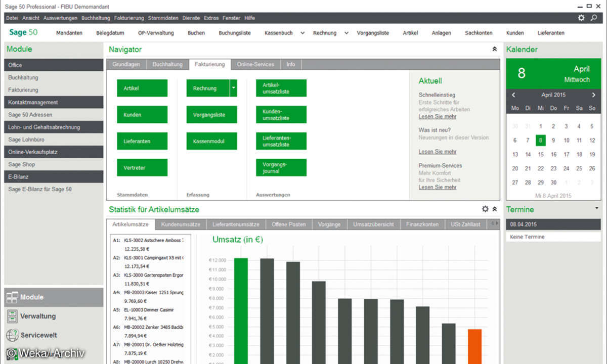This screenshot has height=364, width=607.
Task: Open the Datei menu
Action: 12,18
